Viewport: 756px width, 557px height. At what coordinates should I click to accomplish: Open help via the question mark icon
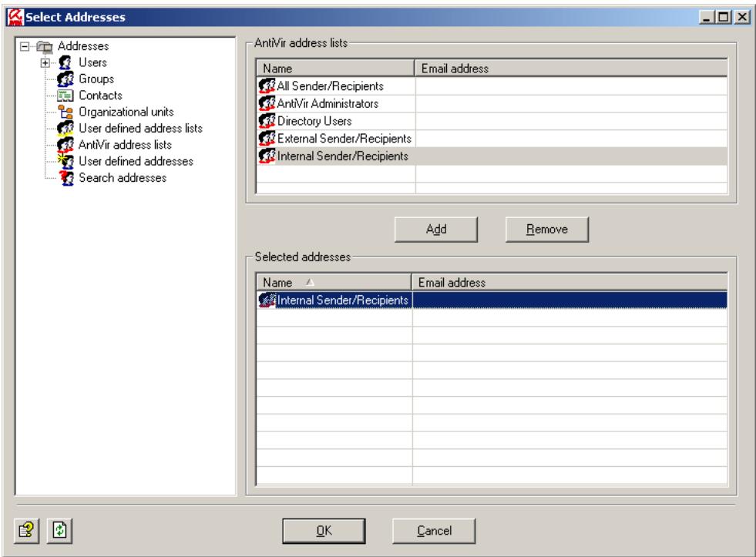[26, 531]
